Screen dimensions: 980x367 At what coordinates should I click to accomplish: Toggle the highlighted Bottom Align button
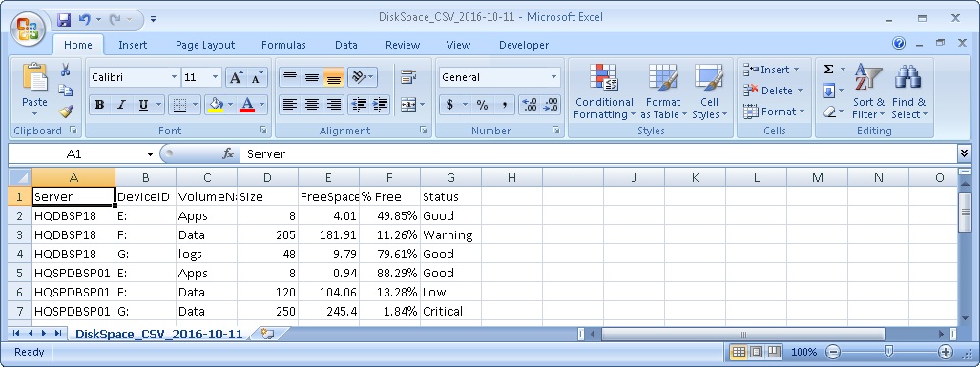(x=334, y=77)
